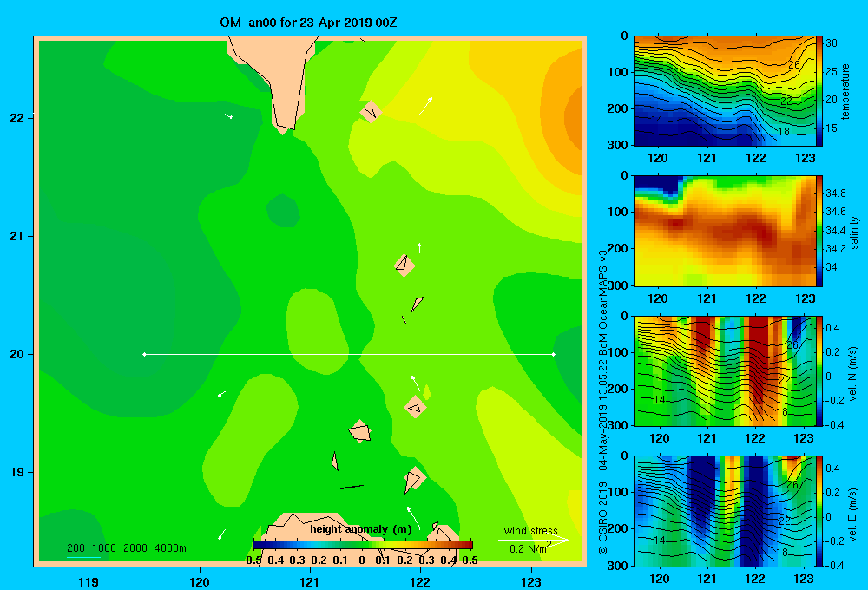Click the -0.5 tick on the height anomaly colorbar

[x=252, y=560]
